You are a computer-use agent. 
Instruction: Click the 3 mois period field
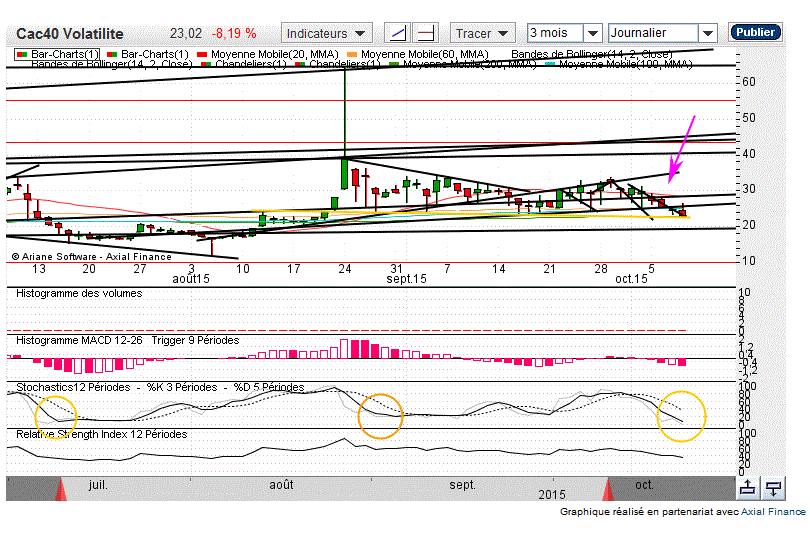coord(555,33)
